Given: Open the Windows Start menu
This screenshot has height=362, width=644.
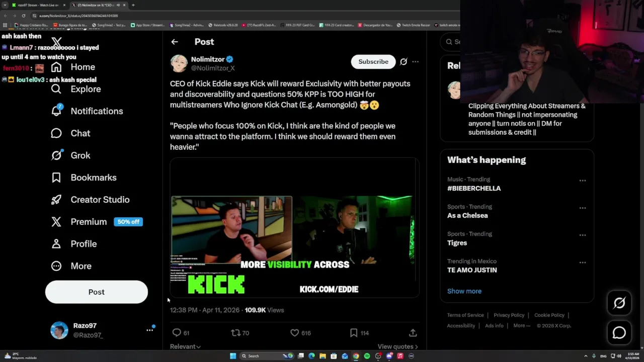Looking at the screenshot, I should coord(233,356).
